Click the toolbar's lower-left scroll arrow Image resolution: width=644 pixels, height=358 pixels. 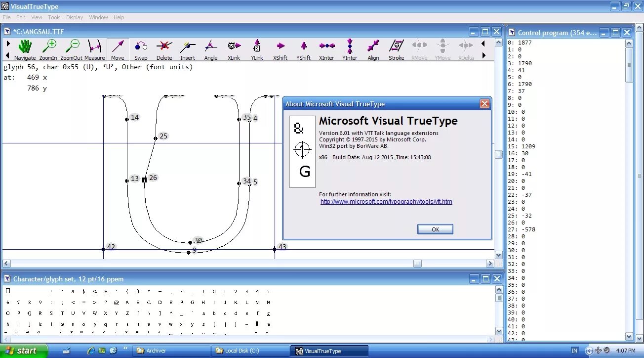click(8, 56)
